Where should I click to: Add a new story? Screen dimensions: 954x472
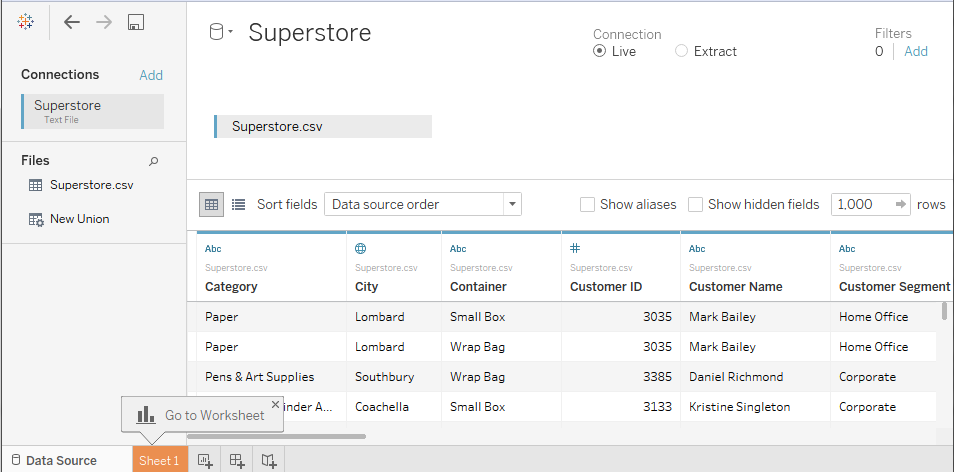click(270, 461)
